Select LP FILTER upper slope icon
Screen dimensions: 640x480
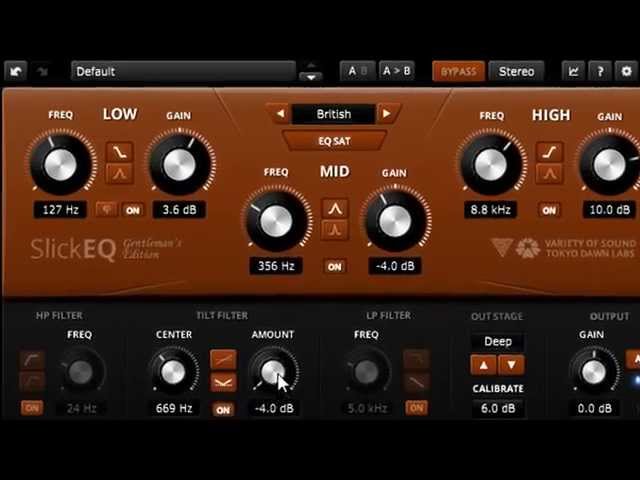[416, 359]
